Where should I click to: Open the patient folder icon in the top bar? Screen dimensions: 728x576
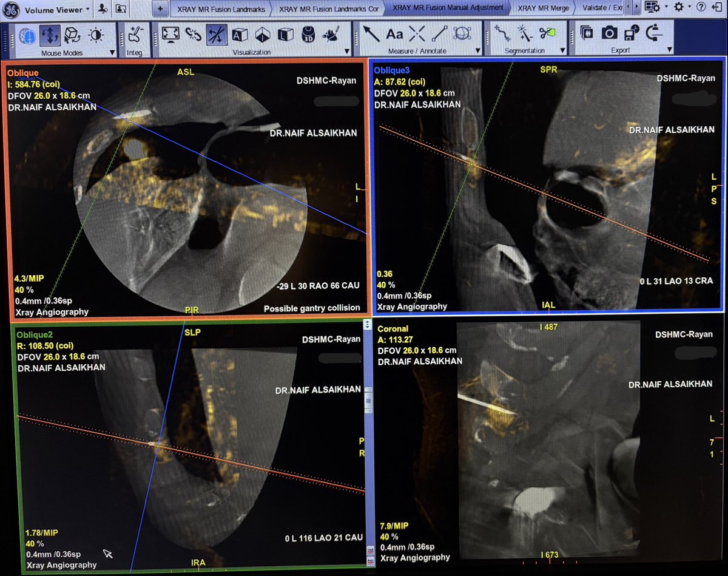(x=121, y=8)
